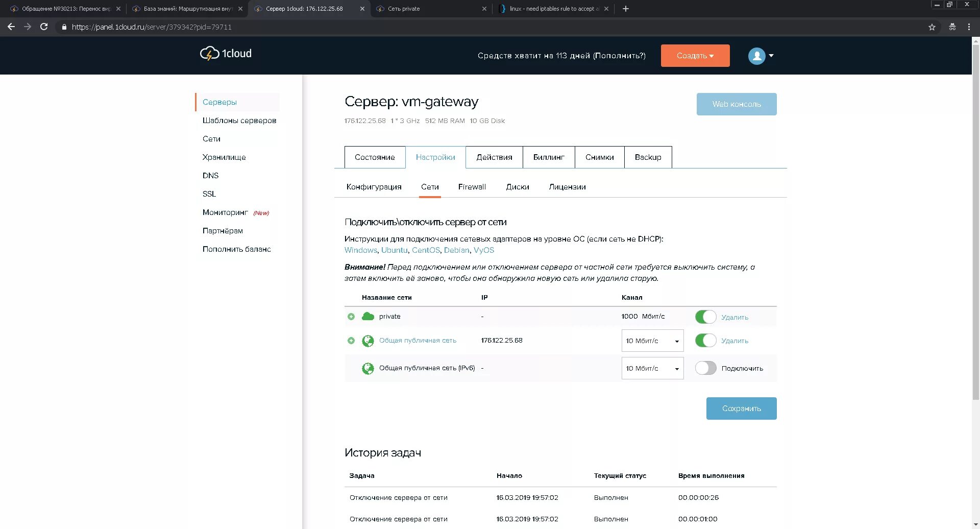Open Серверы in the sidebar
Image resolution: width=980 pixels, height=529 pixels.
pyautogui.click(x=219, y=102)
